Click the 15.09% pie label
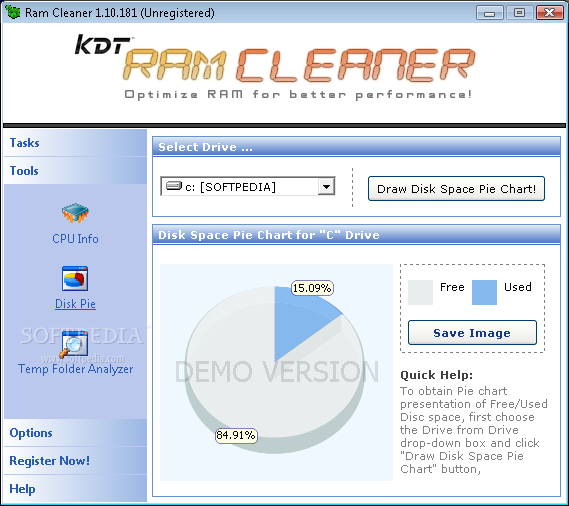This screenshot has height=506, width=569. click(x=312, y=288)
